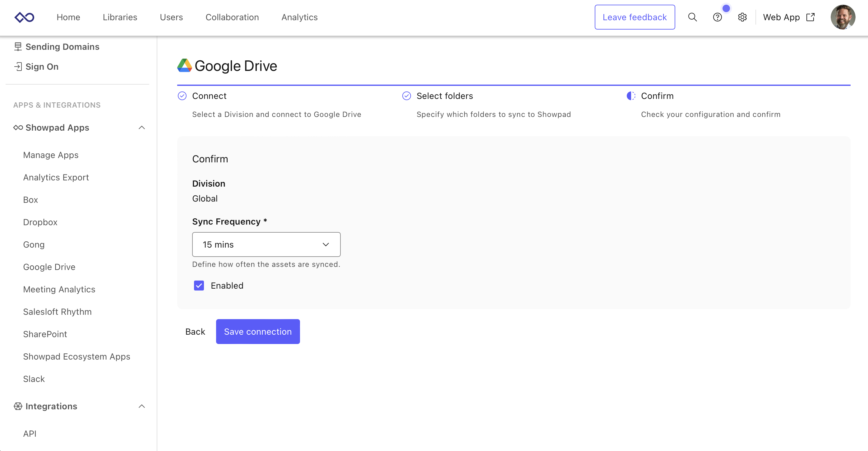Open SharePoint in the sidebar
Screen dimensions: 868x451
(x=45, y=334)
